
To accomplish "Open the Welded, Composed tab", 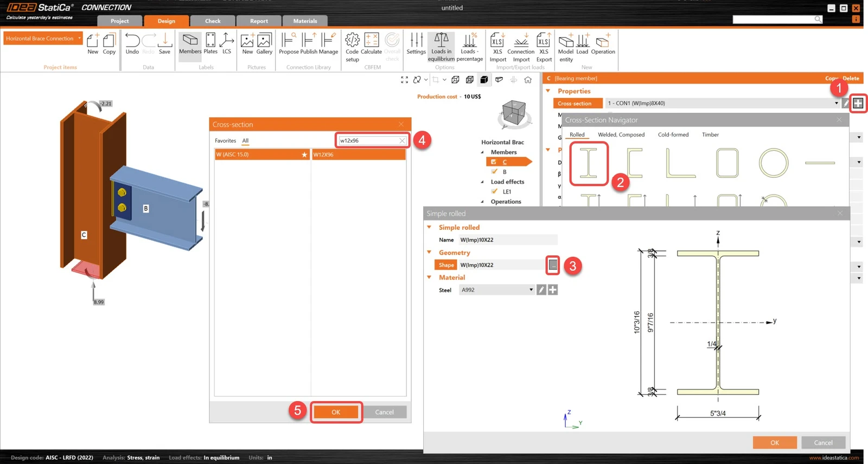I will pos(621,134).
